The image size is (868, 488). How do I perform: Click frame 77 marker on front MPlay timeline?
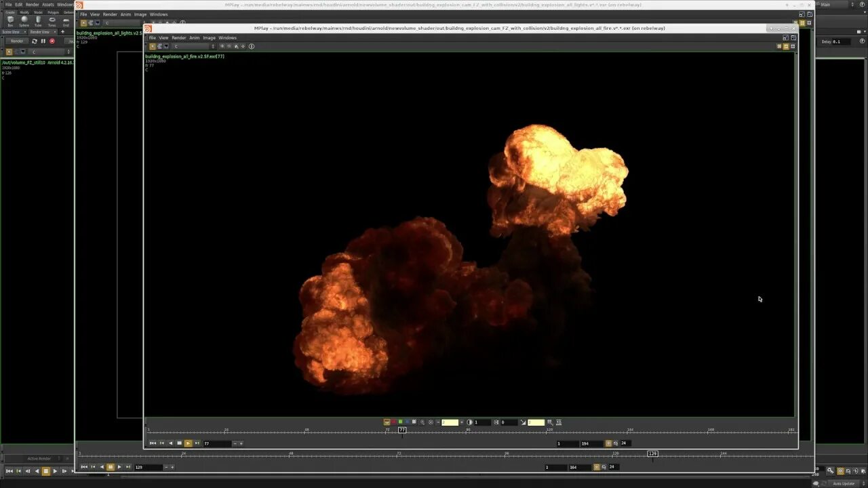(x=402, y=430)
